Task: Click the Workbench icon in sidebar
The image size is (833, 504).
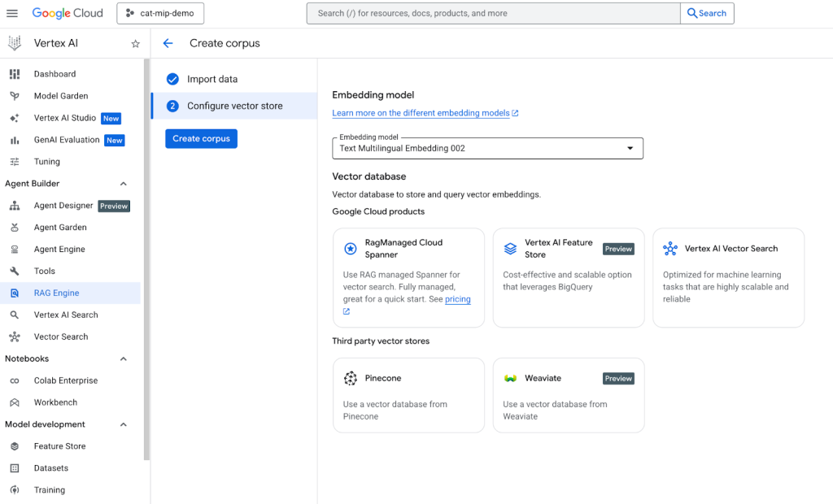Action: pos(15,402)
